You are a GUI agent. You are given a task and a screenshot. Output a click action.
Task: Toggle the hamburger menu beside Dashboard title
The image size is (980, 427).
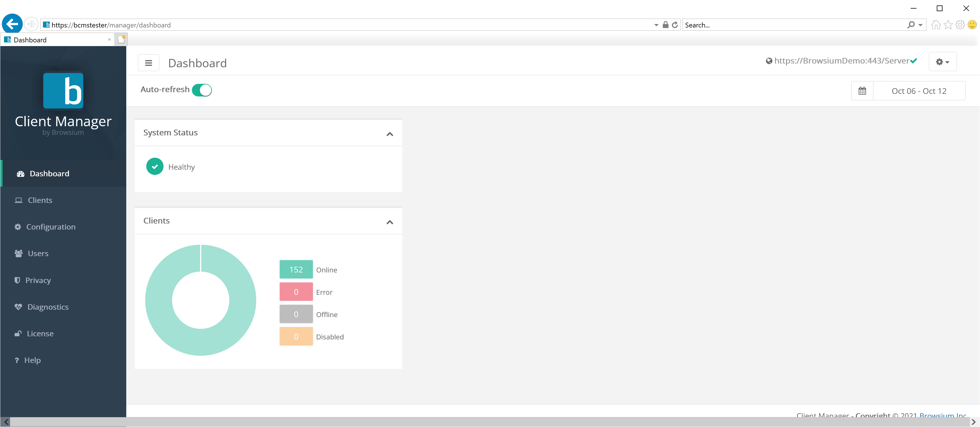[148, 62]
